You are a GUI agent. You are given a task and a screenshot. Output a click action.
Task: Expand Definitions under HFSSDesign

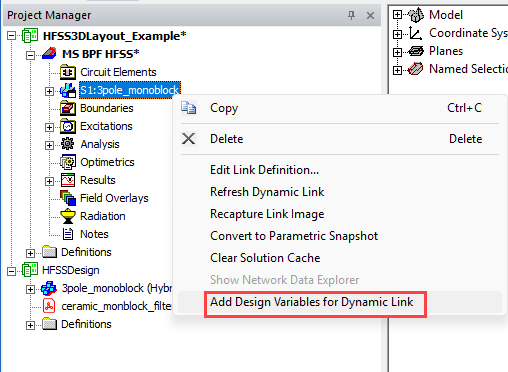click(x=30, y=325)
